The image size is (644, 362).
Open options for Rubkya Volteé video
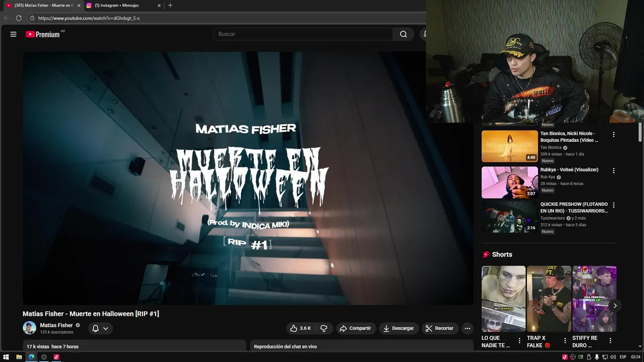click(x=613, y=170)
